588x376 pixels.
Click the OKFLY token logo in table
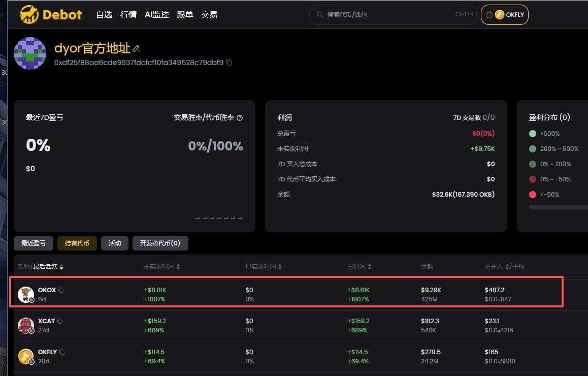click(26, 357)
